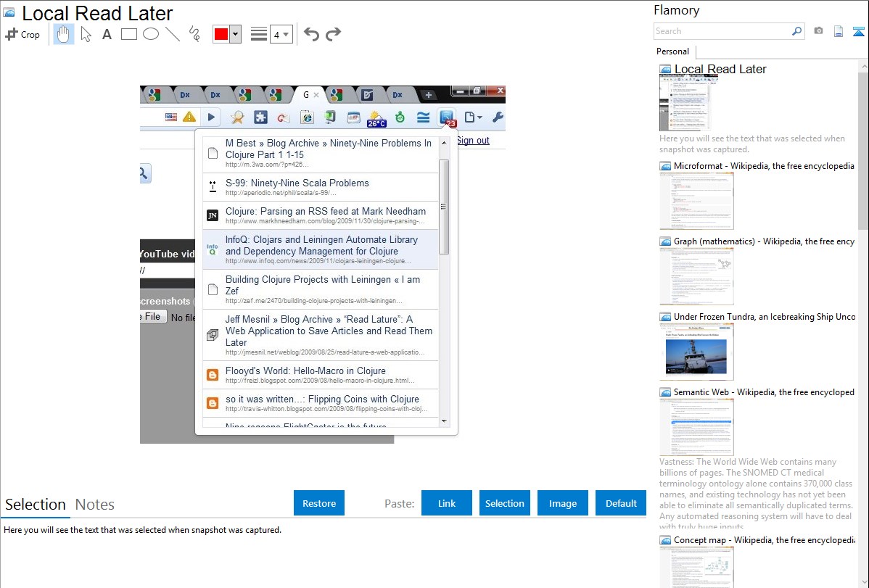869x588 pixels.
Task: Pick the rectangle shape tool
Action: (x=129, y=34)
